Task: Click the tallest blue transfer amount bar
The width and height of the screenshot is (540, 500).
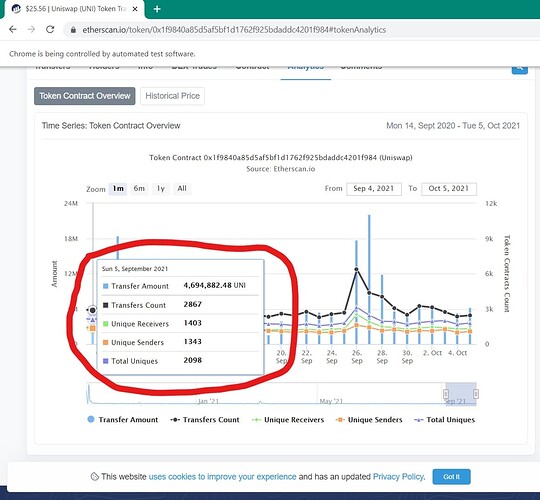Action: [369, 279]
